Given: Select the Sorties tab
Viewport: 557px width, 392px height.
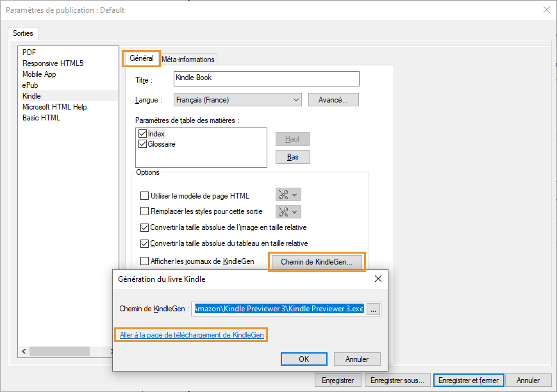Looking at the screenshot, I should [x=23, y=33].
